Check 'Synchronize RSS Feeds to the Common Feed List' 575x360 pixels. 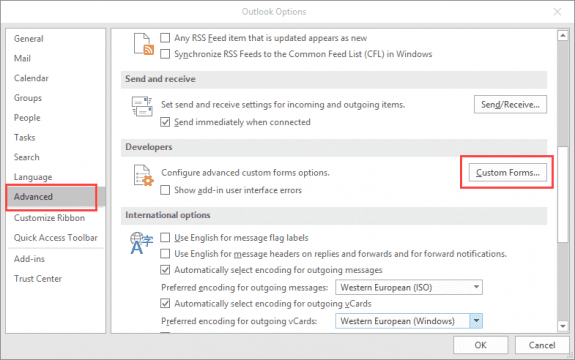click(165, 54)
